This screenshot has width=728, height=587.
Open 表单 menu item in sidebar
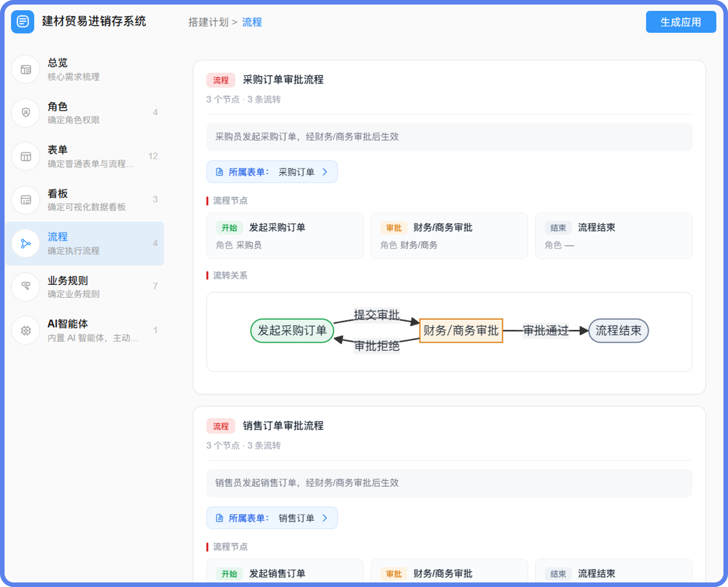coord(85,156)
